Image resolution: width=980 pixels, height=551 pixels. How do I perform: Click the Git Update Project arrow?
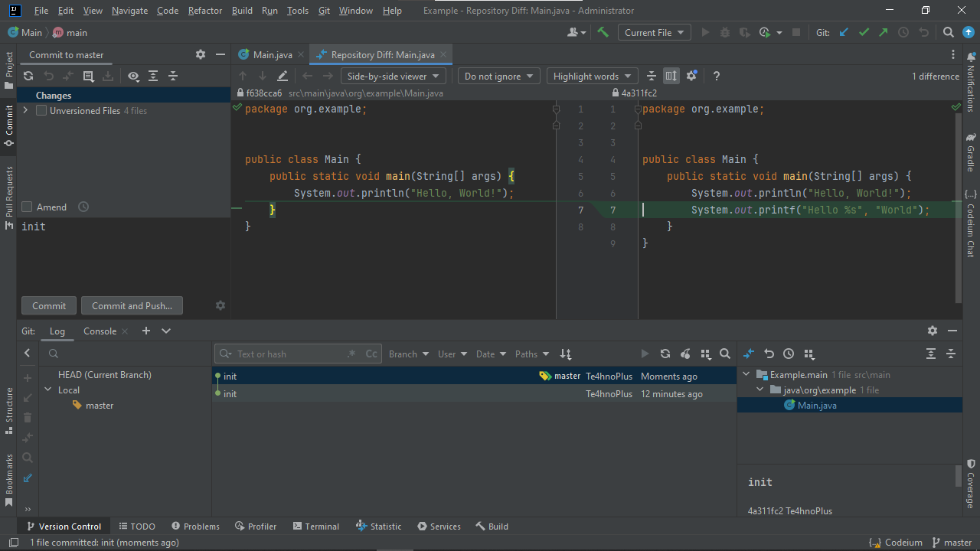[844, 32]
